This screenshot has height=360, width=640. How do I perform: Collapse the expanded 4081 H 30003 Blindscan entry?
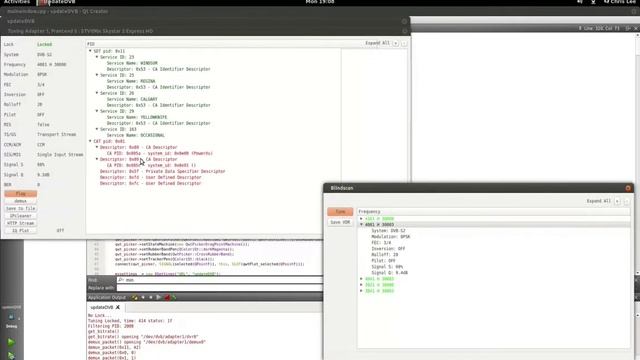(361, 224)
